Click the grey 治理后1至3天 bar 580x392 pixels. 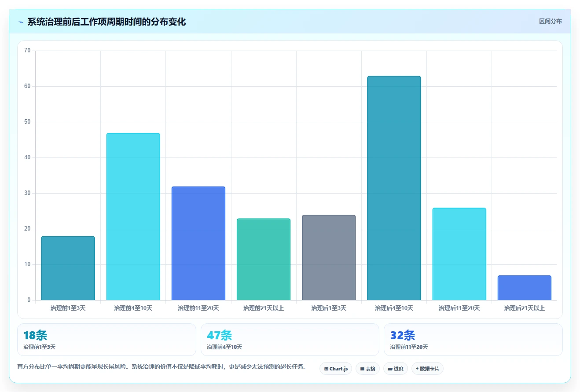point(329,257)
